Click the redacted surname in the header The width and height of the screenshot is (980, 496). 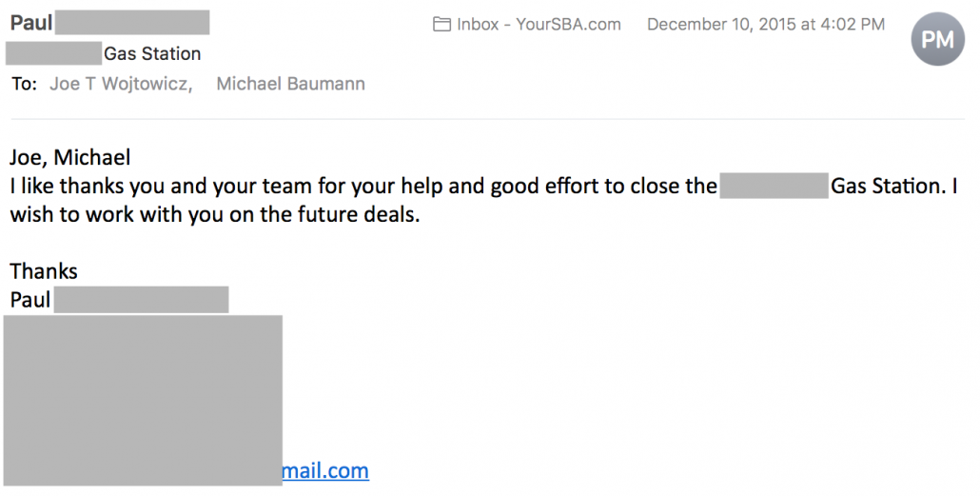(x=132, y=23)
